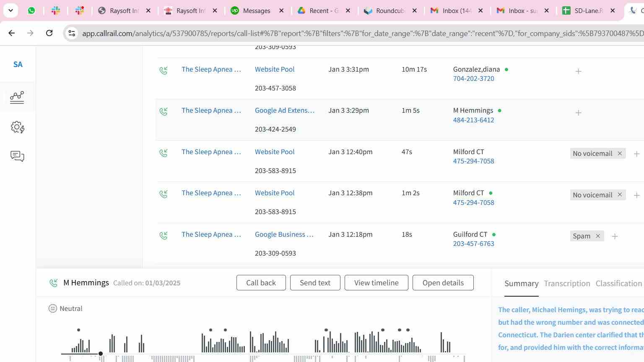This screenshot has height=362, width=644.
Task: Open the tab search dropdown arrow
Action: point(10,10)
